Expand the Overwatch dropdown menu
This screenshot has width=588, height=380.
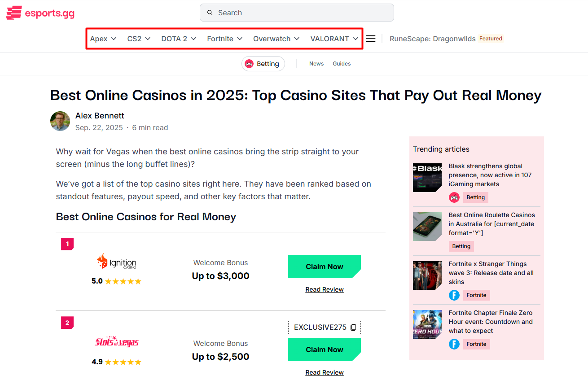pos(276,39)
